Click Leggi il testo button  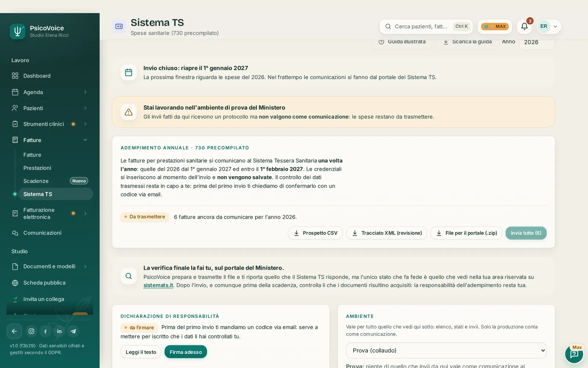tap(141, 352)
